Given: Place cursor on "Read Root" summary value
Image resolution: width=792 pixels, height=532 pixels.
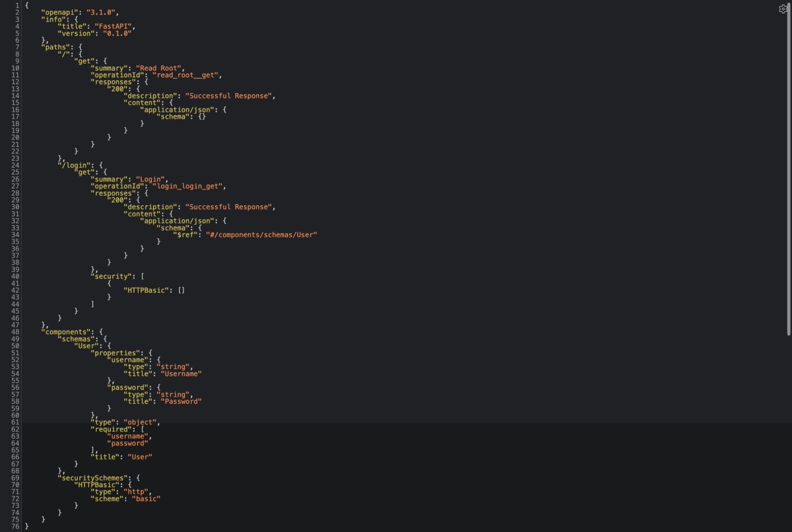Looking at the screenshot, I should [x=158, y=68].
